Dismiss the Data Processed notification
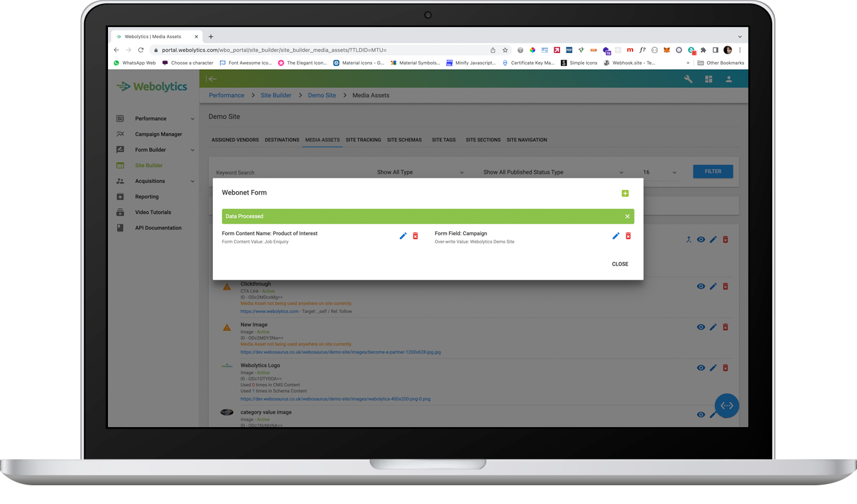Image resolution: width=857 pixels, height=504 pixels. pyautogui.click(x=627, y=216)
